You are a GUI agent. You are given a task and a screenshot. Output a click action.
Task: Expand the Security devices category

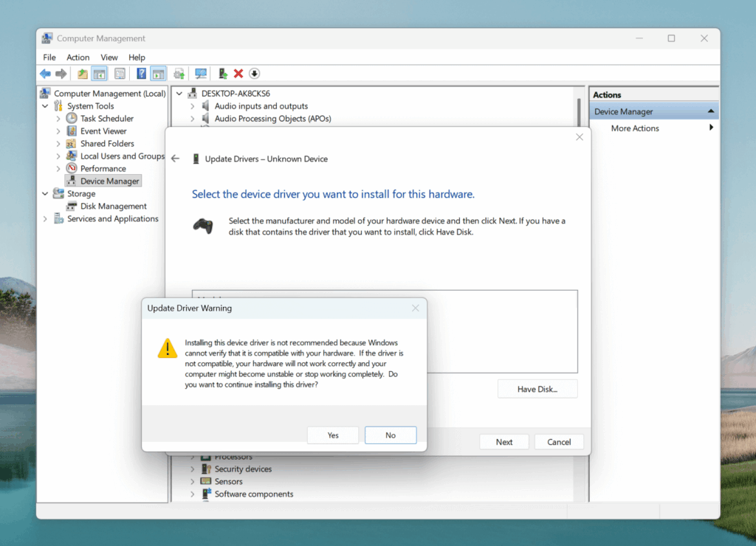click(x=193, y=469)
